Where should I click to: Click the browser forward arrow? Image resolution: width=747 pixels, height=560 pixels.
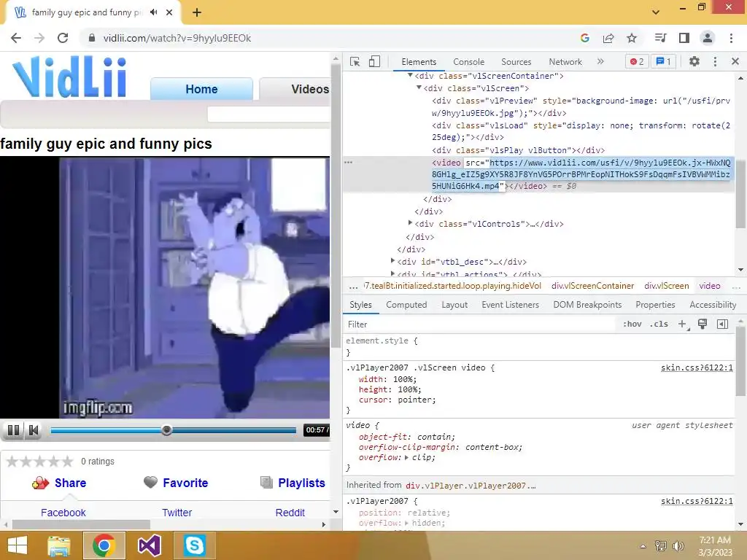(39, 38)
